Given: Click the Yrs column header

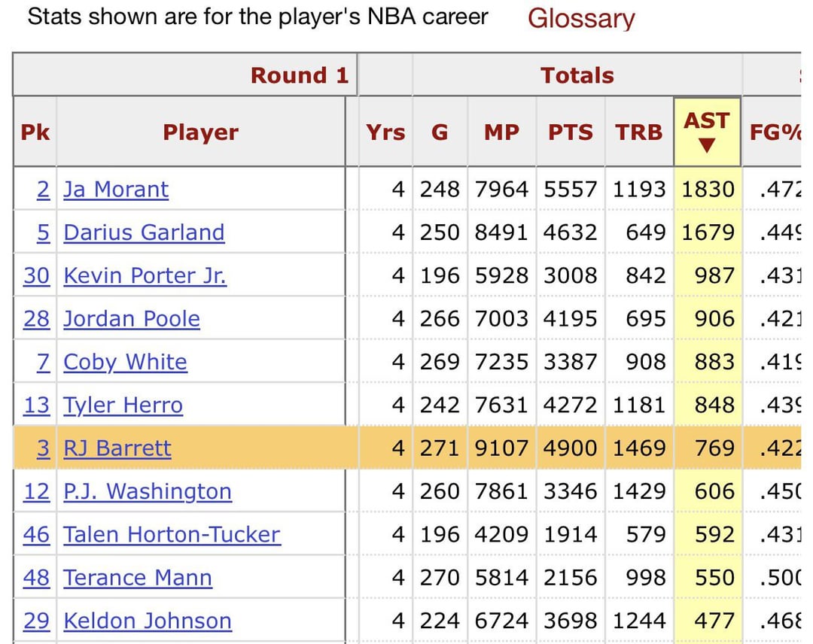Looking at the screenshot, I should click(385, 132).
